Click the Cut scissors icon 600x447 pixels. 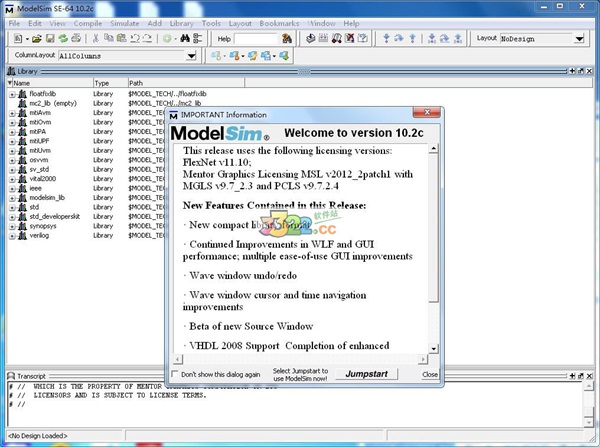click(x=95, y=38)
